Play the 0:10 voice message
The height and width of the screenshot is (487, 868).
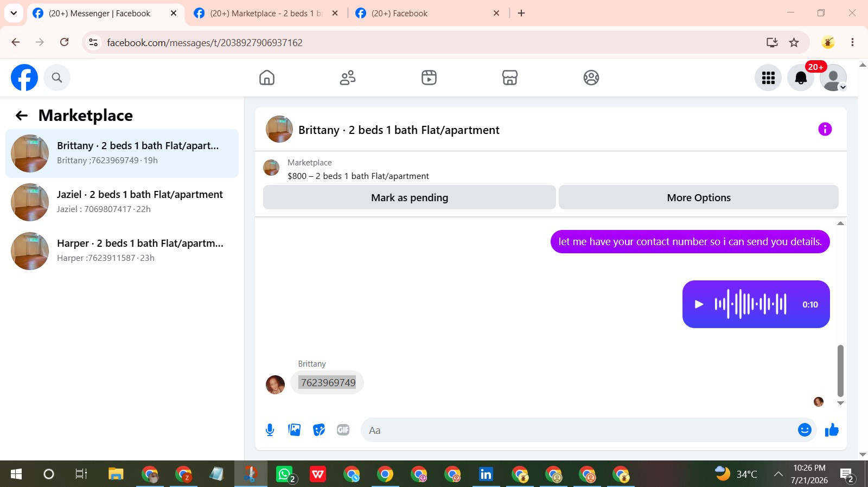699,304
